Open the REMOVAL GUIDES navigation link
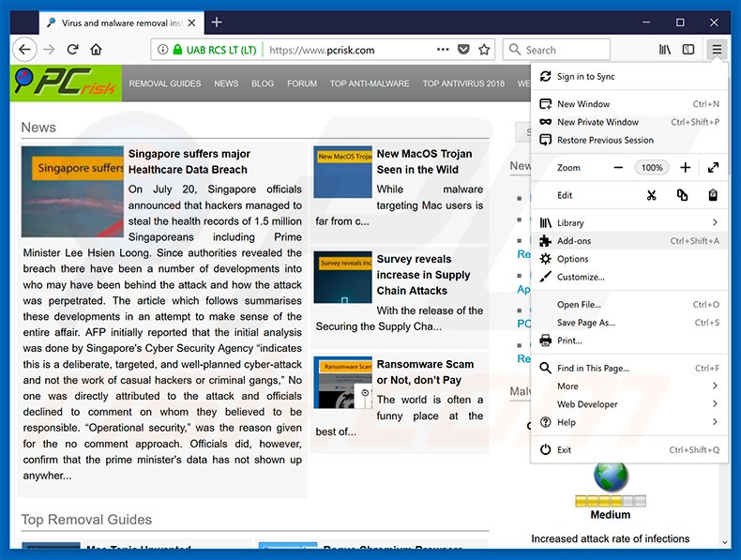 click(165, 83)
